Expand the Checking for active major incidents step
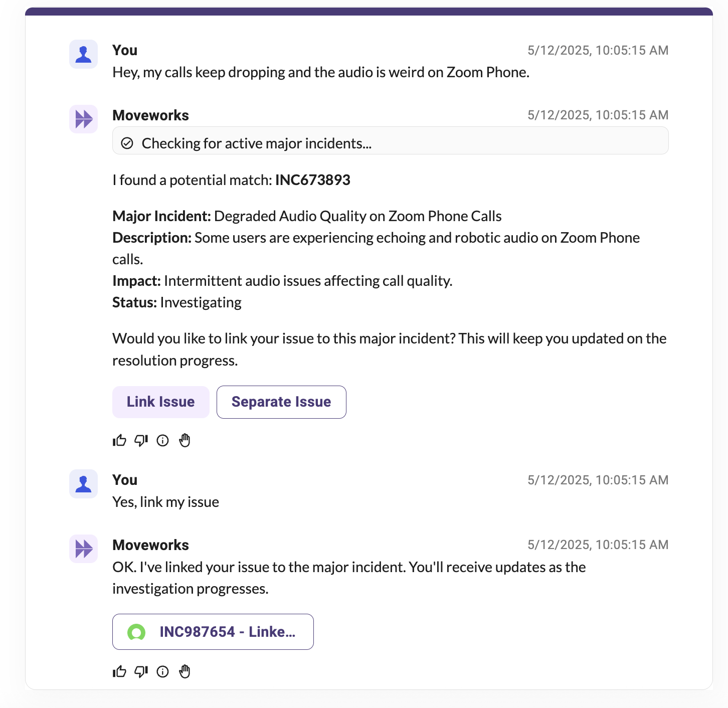 point(390,140)
